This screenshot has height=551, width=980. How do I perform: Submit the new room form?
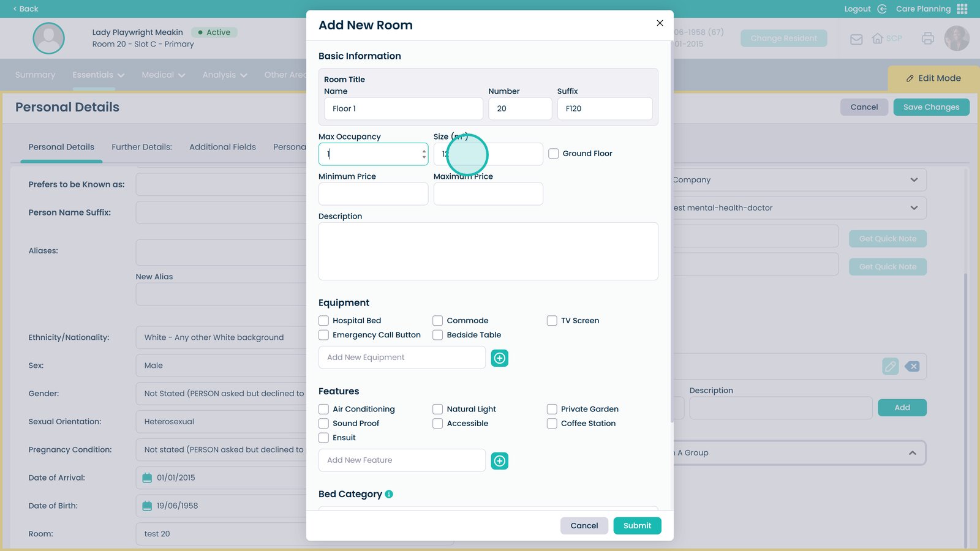637,526
